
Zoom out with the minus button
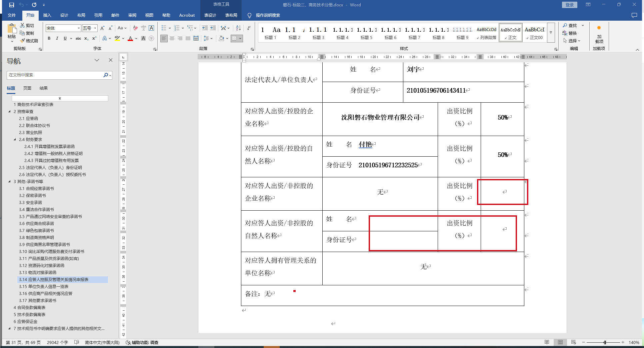click(584, 342)
